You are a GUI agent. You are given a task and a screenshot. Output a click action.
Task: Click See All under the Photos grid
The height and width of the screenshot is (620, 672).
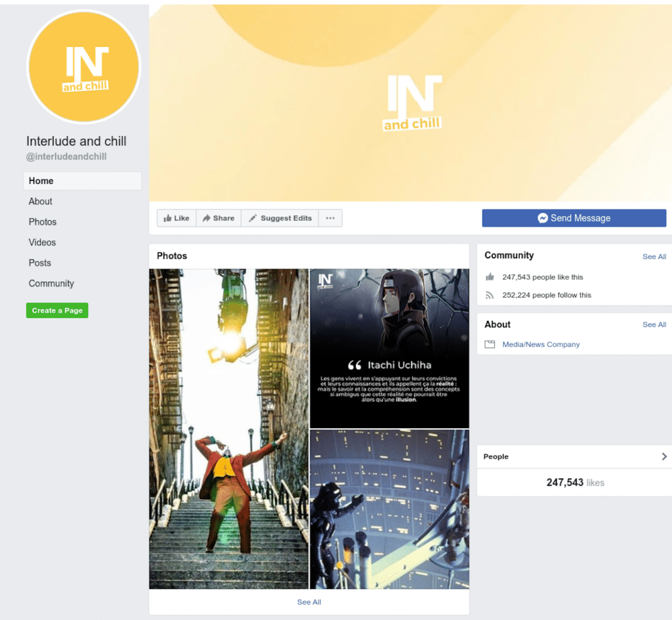pos(309,602)
